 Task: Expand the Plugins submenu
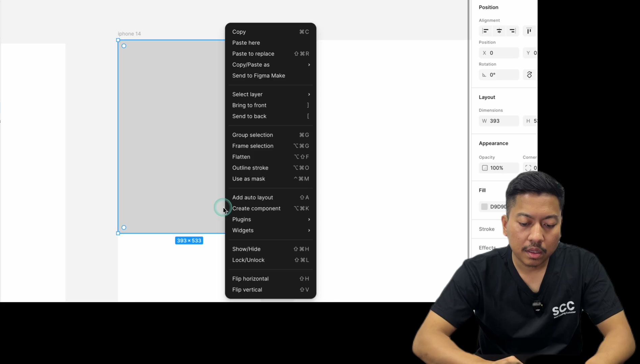coord(270,219)
